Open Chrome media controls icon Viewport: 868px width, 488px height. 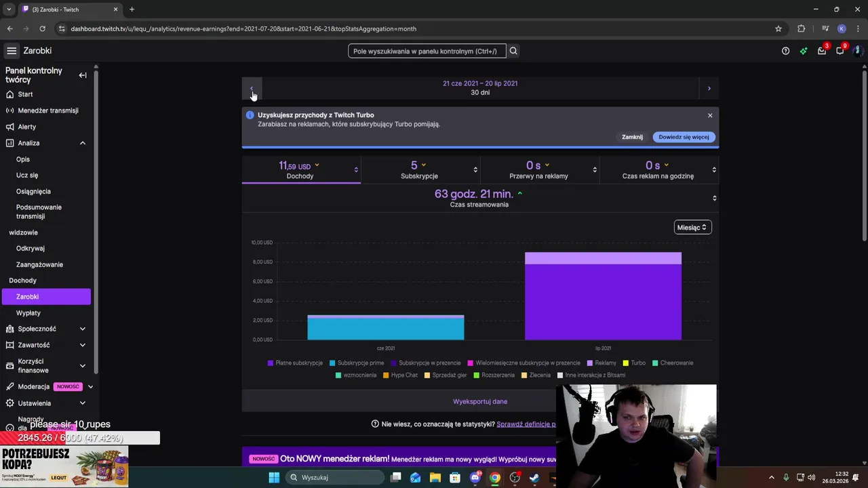pos(825,28)
